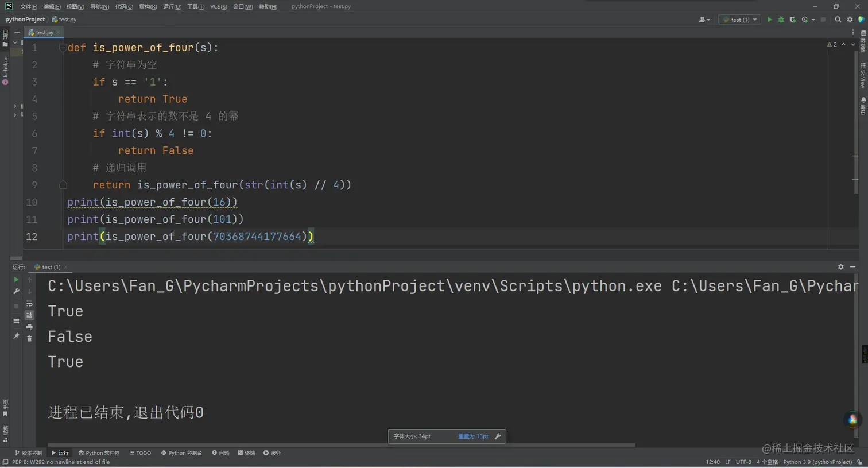
Task: Collapse the project tree top chevron
Action: [x=15, y=42]
